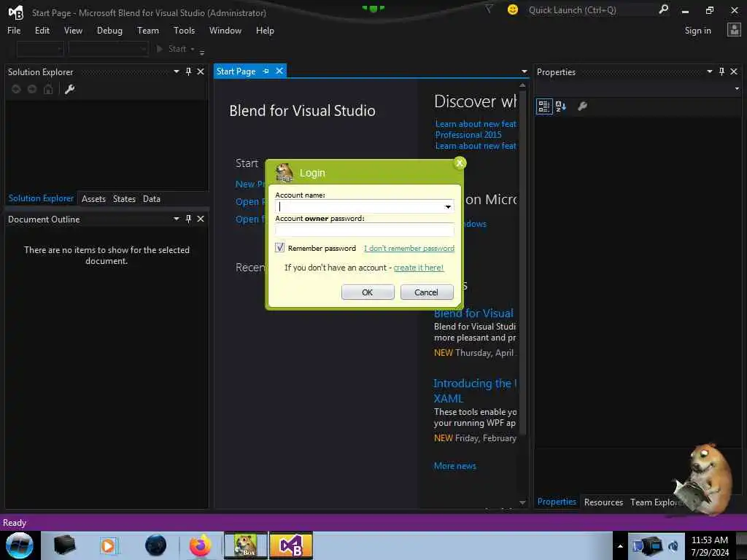
Task: Click the hamster mascot reading a newspaper
Action: pos(704,480)
